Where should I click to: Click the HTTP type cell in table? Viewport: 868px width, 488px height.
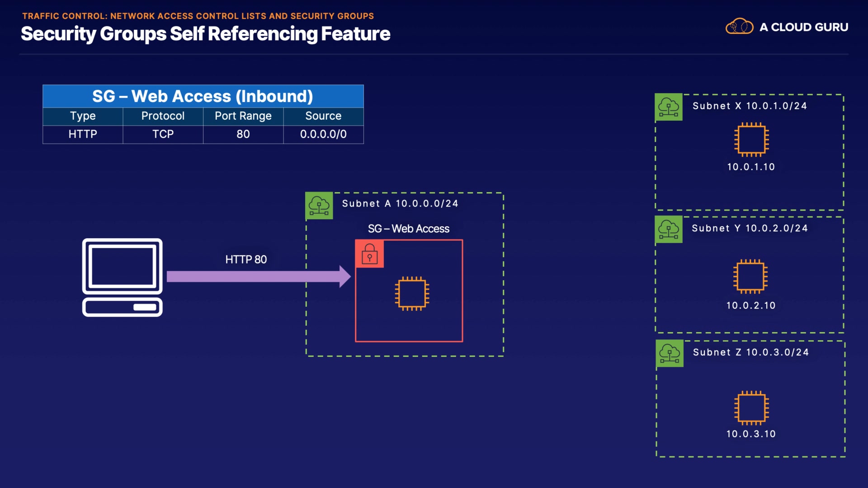[83, 134]
